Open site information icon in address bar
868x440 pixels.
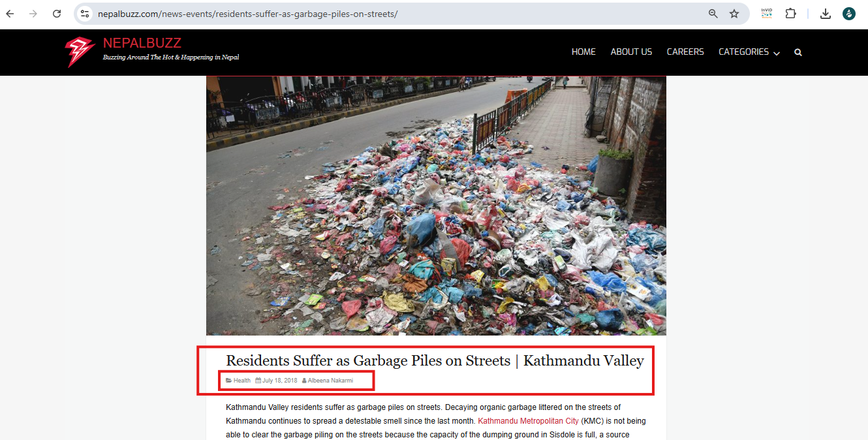(85, 14)
